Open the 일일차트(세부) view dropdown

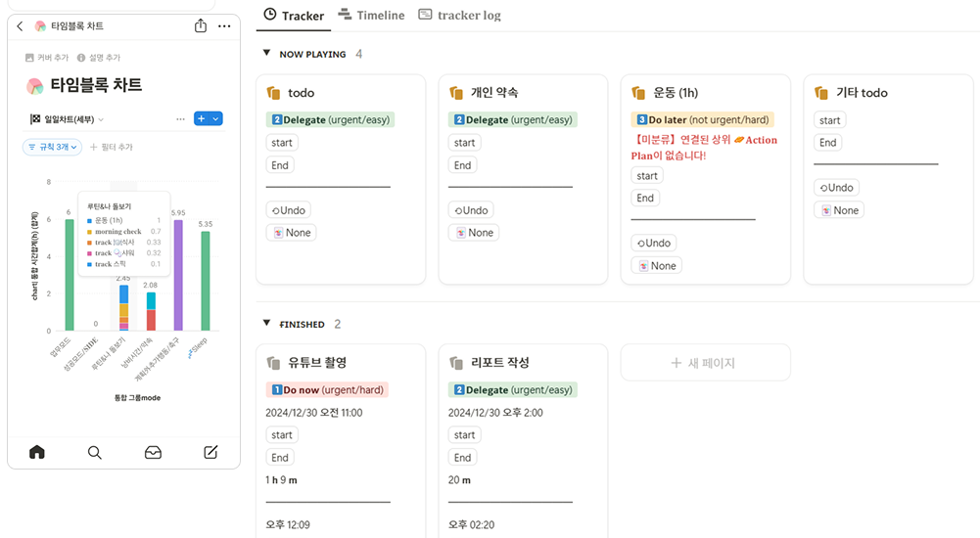pos(67,119)
